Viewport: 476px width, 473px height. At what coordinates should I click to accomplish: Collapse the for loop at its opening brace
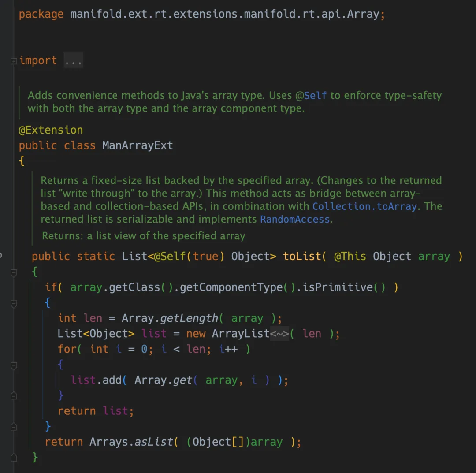tap(14, 365)
